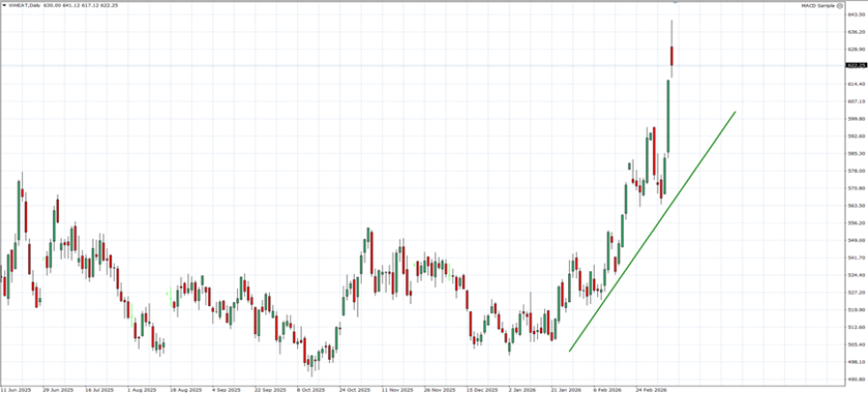868x393 pixels.
Task: Click the 11 Jun 2025 date label
Action: pyautogui.click(x=17, y=389)
